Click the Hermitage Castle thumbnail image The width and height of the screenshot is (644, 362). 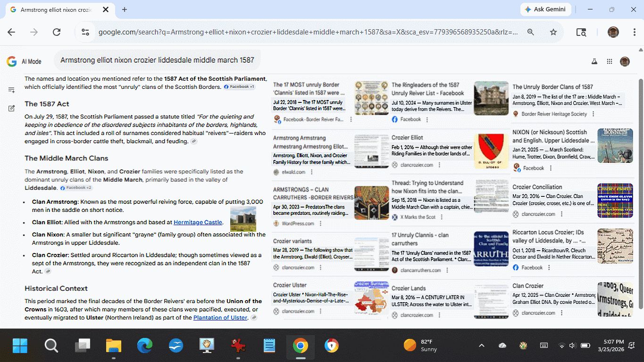[x=243, y=219]
